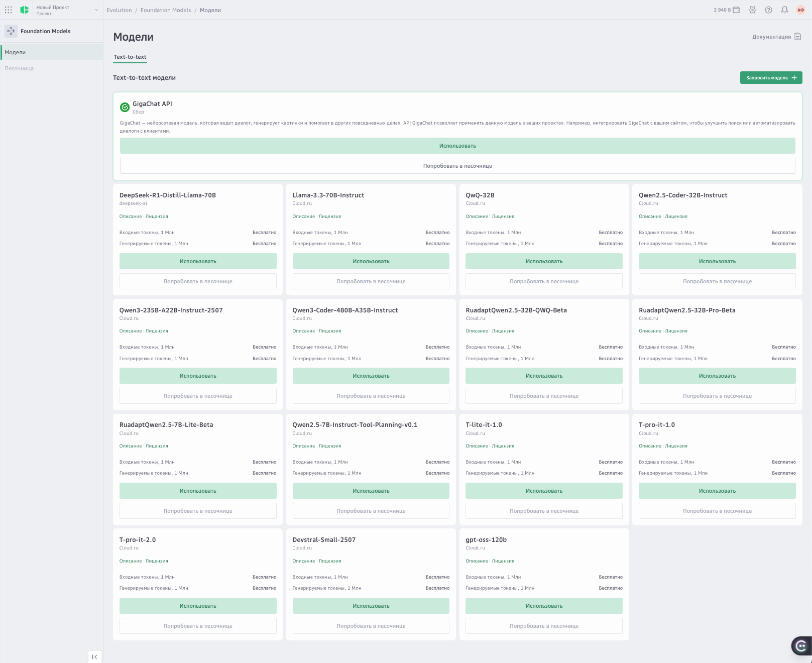The height and width of the screenshot is (663, 812).
Task: Click Использовать for RuadaptQwen2.5-32B-Pro-Beta
Action: pyautogui.click(x=717, y=376)
